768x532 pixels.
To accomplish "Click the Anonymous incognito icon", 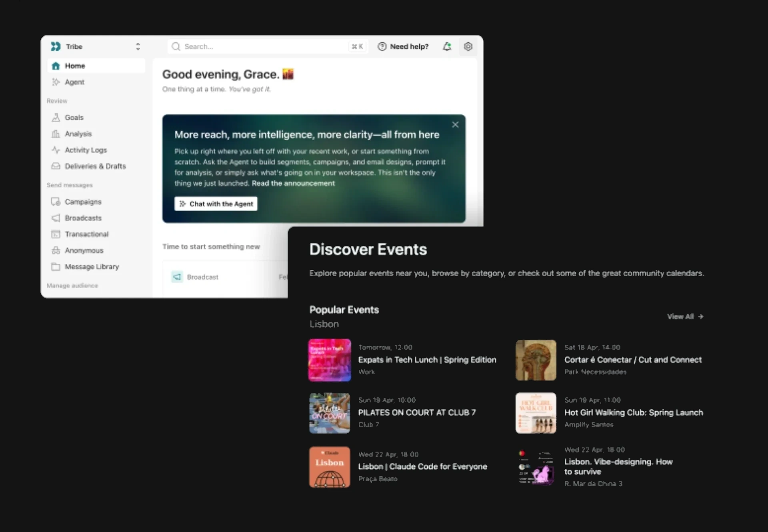I will point(56,251).
